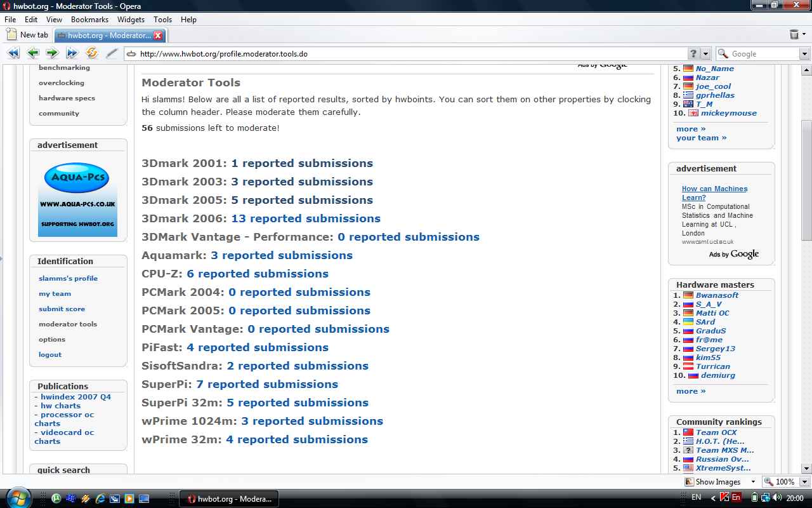Open the closed tabs dropdown arrow

point(804,34)
